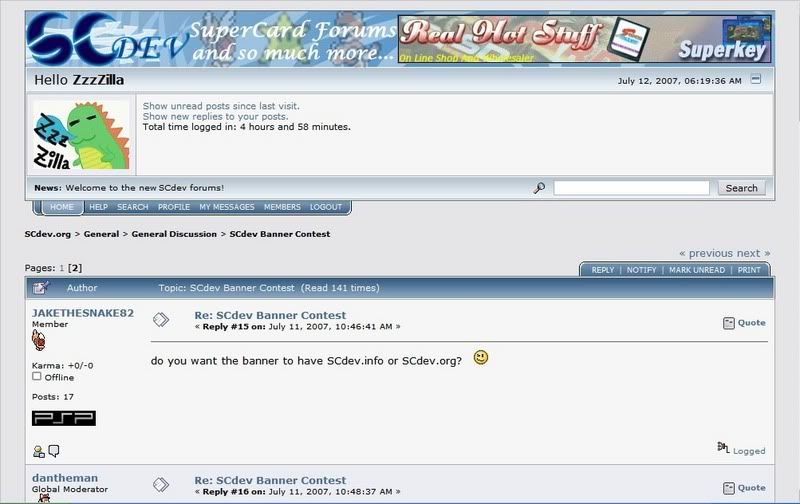This screenshot has width=800, height=504.
Task: Open SCdev Banner Contest breadcrumb link
Action: (x=280, y=234)
